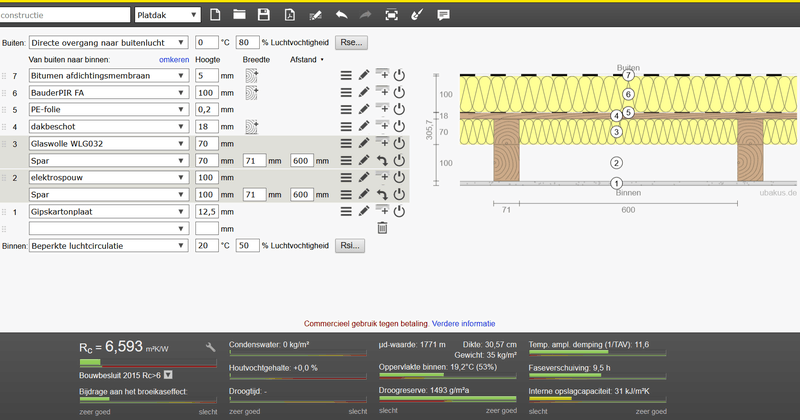
Task: Toggle power on layer 3 Spar row
Action: 399,161
